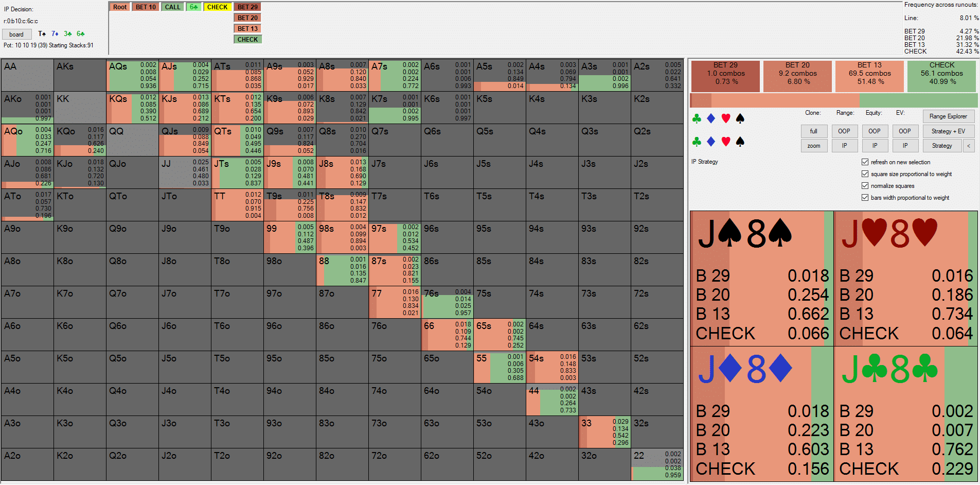Uncheck refresh on new selection

[865, 162]
